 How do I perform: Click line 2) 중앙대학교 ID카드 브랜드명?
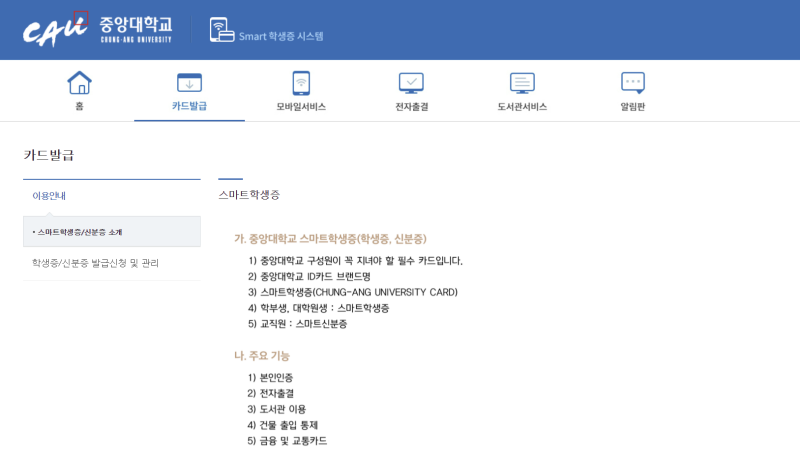[x=309, y=276]
